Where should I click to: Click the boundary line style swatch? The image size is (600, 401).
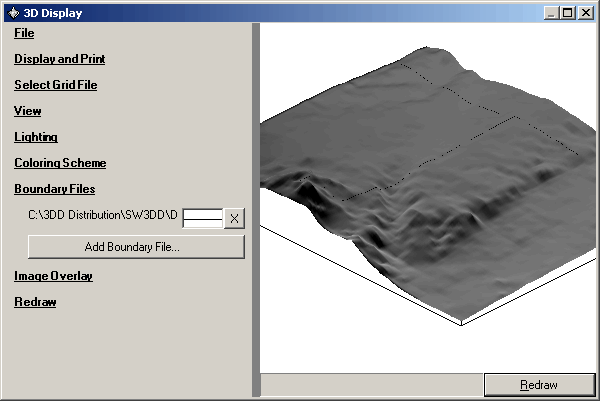coord(202,218)
